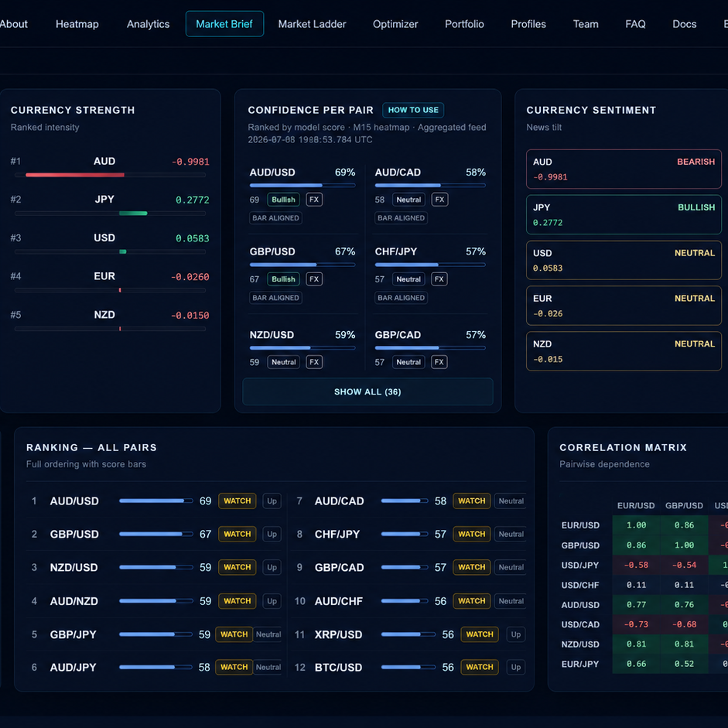Click WATCH badge for AUD/USD ranking row
Screen dimensions: 728x728
click(x=237, y=501)
